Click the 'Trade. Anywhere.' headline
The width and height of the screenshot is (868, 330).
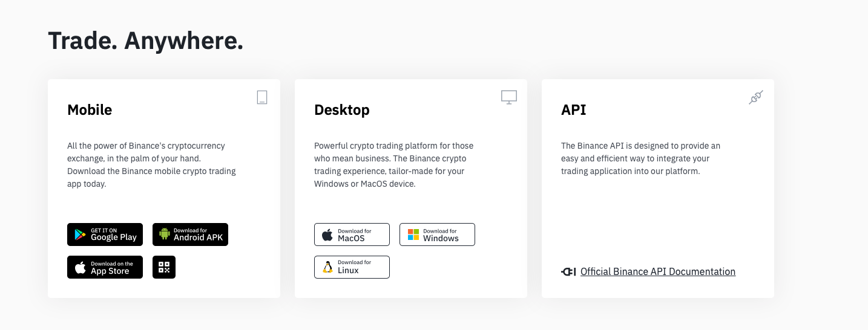pyautogui.click(x=146, y=40)
